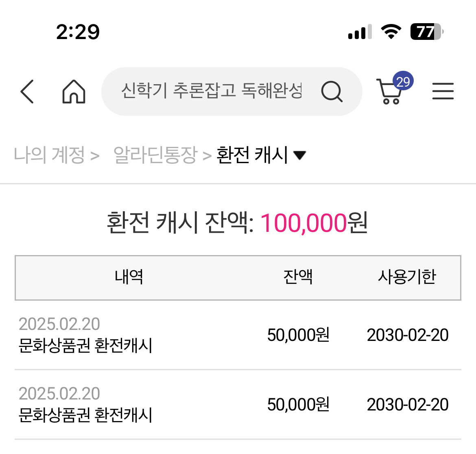Select the 잔액 column header
The height and width of the screenshot is (454, 476).
(x=298, y=277)
